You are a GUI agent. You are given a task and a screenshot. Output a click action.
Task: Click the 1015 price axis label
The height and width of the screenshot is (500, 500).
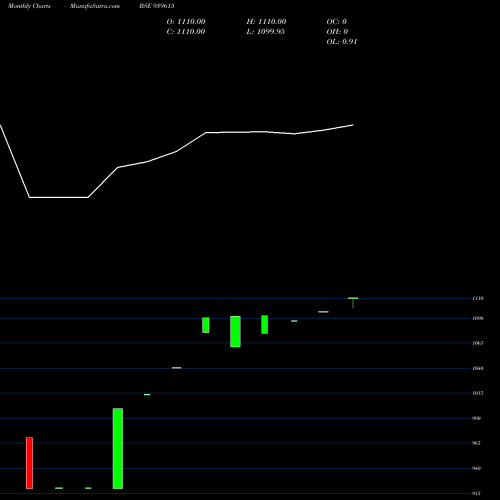(478, 393)
